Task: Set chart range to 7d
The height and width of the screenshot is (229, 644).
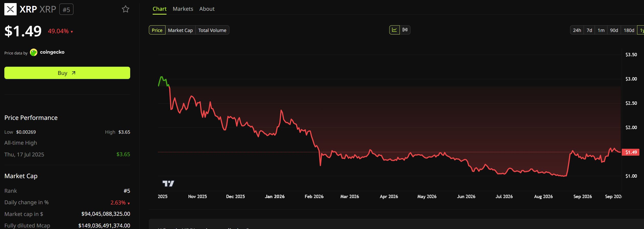Action: coord(589,30)
